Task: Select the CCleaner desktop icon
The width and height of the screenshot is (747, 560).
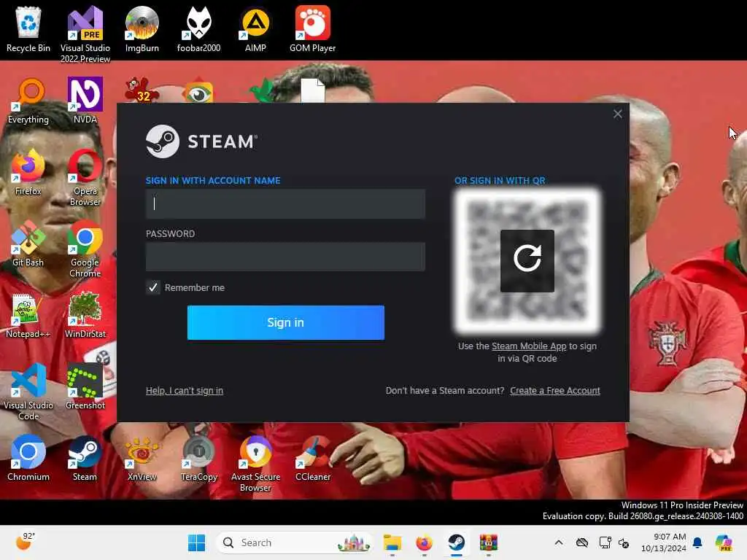Action: tap(312, 458)
